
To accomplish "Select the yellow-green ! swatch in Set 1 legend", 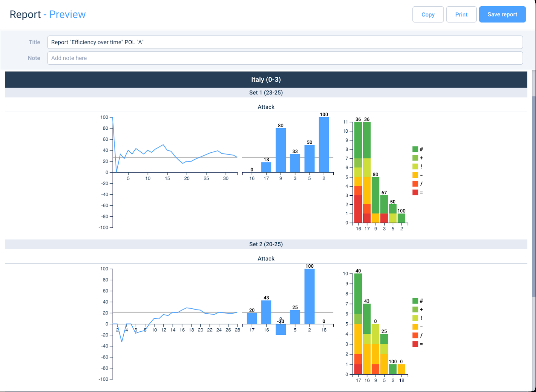I will [x=415, y=167].
